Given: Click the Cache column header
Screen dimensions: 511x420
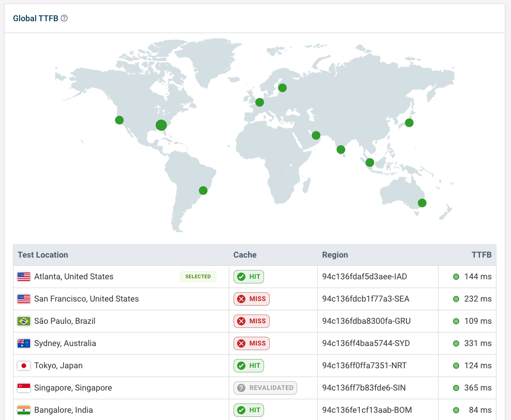Looking at the screenshot, I should click(x=245, y=255).
